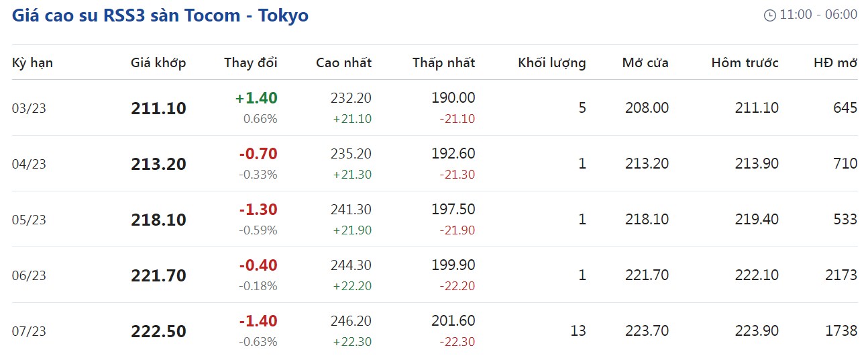Select the Hôm trước column header
The image size is (868, 358).
pyautogui.click(x=745, y=63)
